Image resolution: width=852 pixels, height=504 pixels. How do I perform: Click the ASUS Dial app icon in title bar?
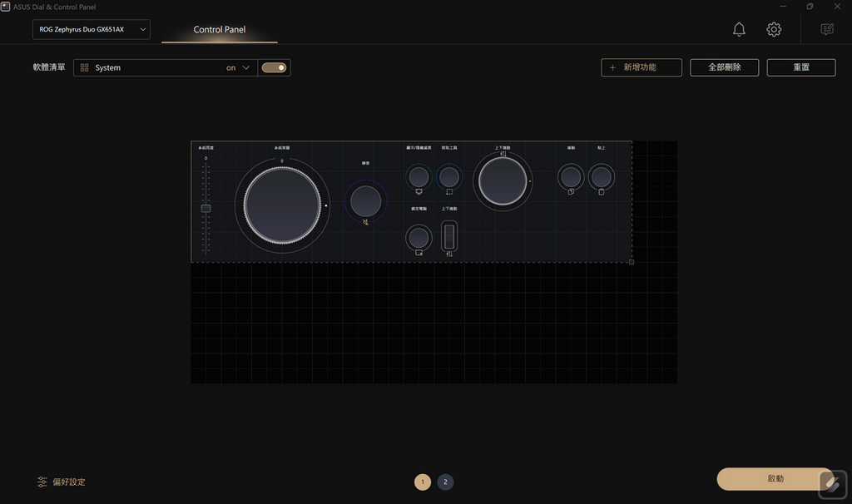(6, 7)
